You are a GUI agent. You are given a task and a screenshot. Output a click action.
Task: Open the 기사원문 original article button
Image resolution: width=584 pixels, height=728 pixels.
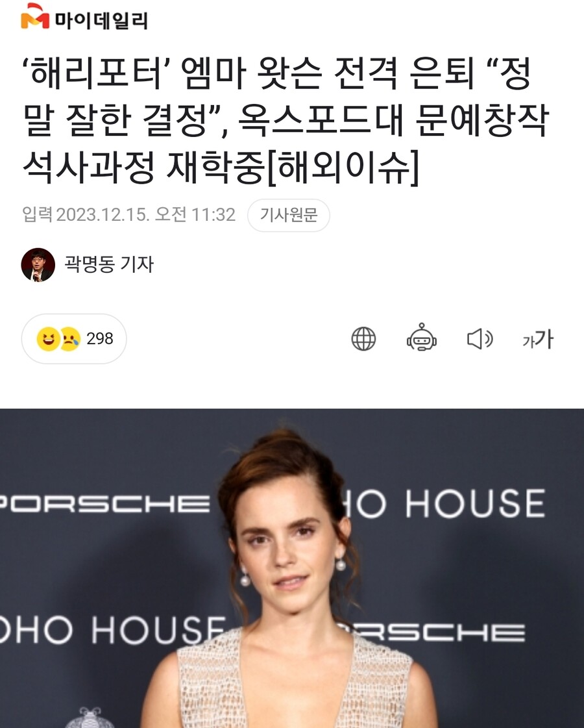pyautogui.click(x=289, y=215)
